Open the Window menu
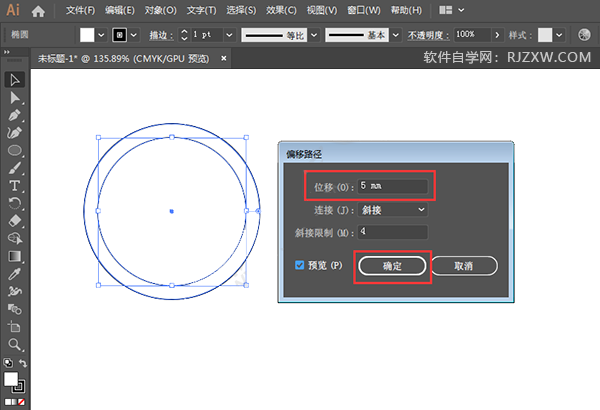600x410 pixels. click(364, 10)
